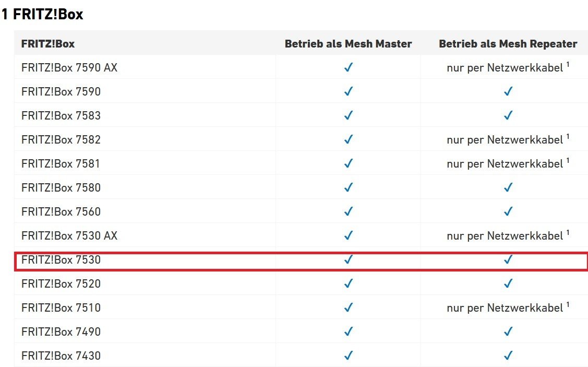Screen dimensions: 588x367
Task: Click Mesh Repeater checkmark in highlighted 7530 row
Action: coord(508,259)
